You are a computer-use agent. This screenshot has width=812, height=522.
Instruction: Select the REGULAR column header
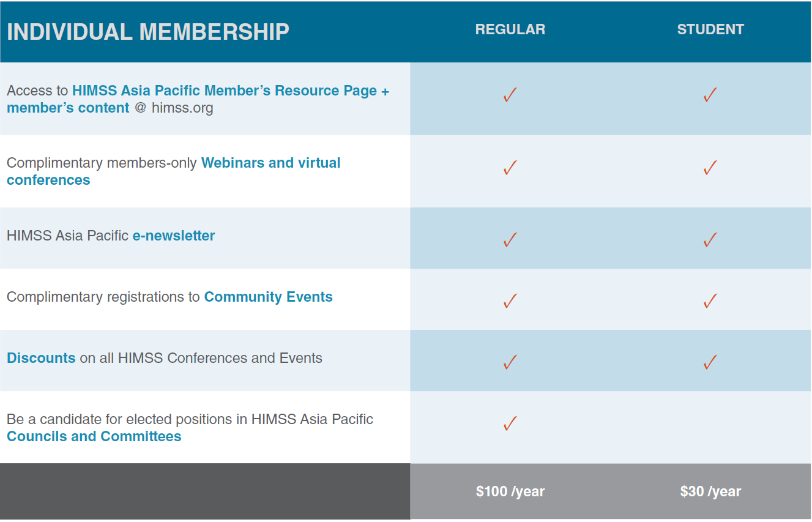point(510,29)
